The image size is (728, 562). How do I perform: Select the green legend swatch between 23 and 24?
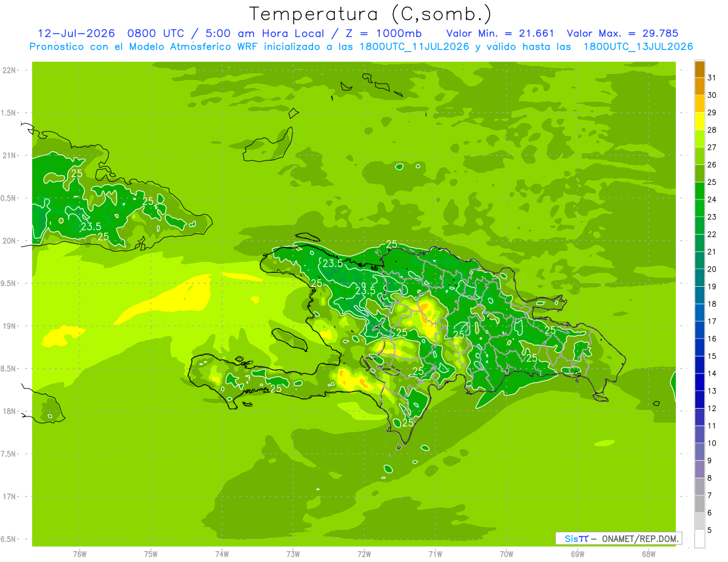[699, 208]
